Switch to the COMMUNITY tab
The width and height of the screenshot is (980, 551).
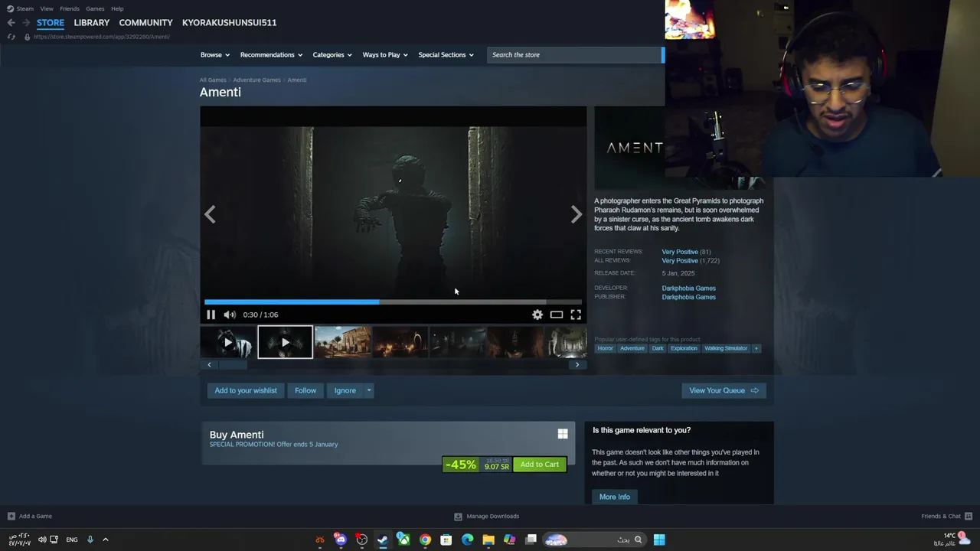pyautogui.click(x=145, y=22)
